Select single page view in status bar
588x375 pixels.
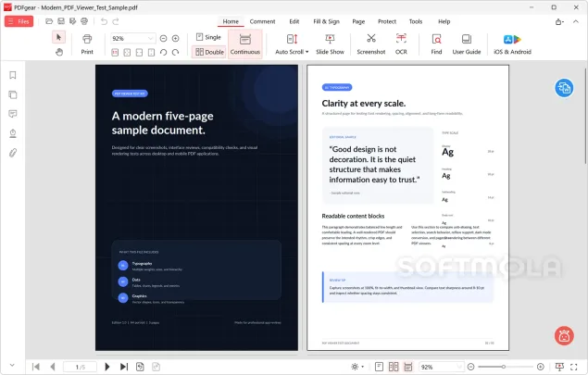point(379,367)
